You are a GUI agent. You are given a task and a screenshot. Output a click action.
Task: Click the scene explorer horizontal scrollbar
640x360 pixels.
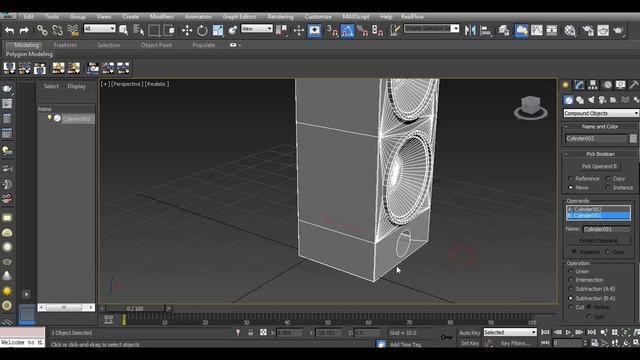pos(66,307)
